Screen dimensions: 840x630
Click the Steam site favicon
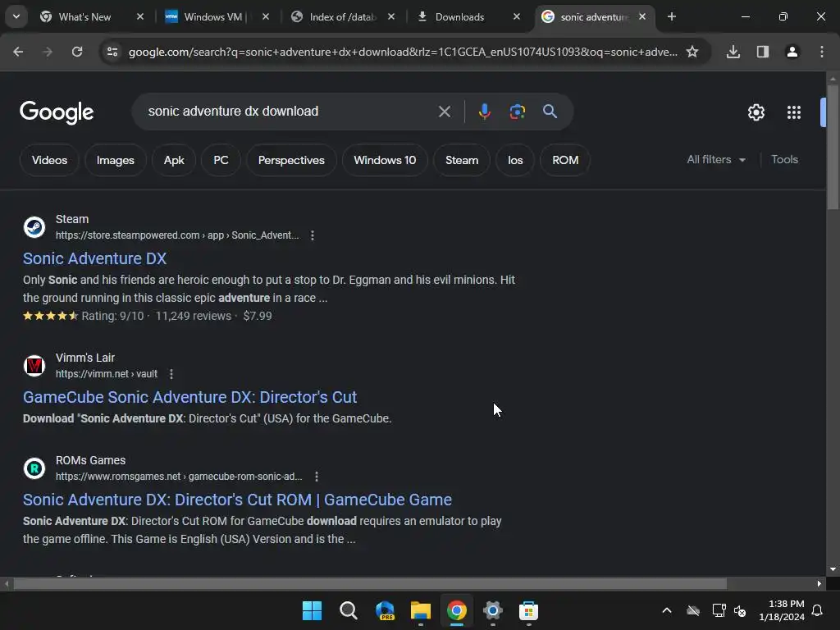[34, 227]
